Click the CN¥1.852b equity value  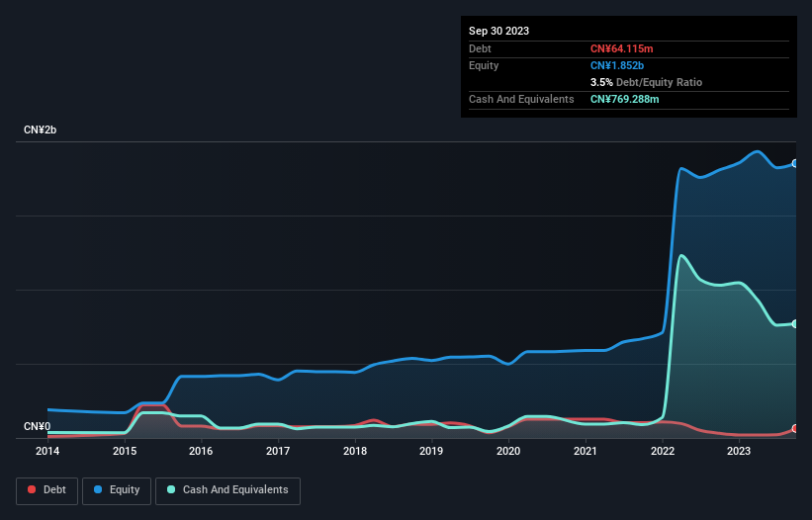point(617,65)
